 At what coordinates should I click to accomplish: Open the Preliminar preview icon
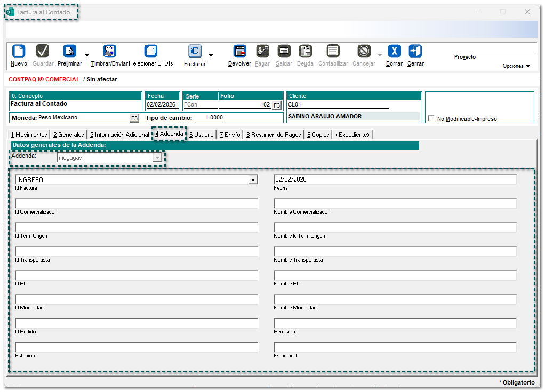70,51
